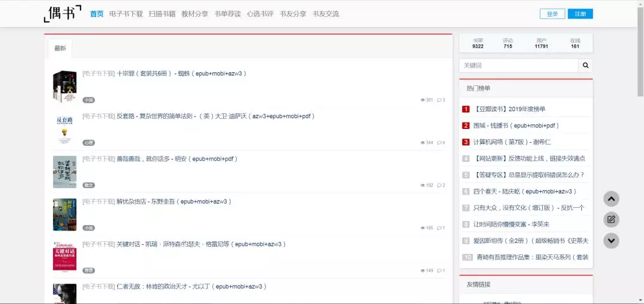
Task: Click the 偶书 site logo
Action: pyautogui.click(x=63, y=14)
